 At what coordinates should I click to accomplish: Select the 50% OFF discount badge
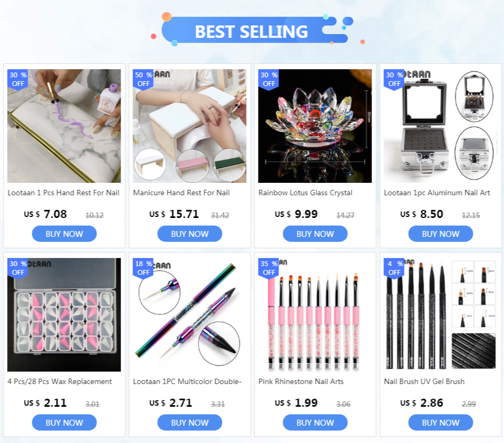pyautogui.click(x=143, y=80)
